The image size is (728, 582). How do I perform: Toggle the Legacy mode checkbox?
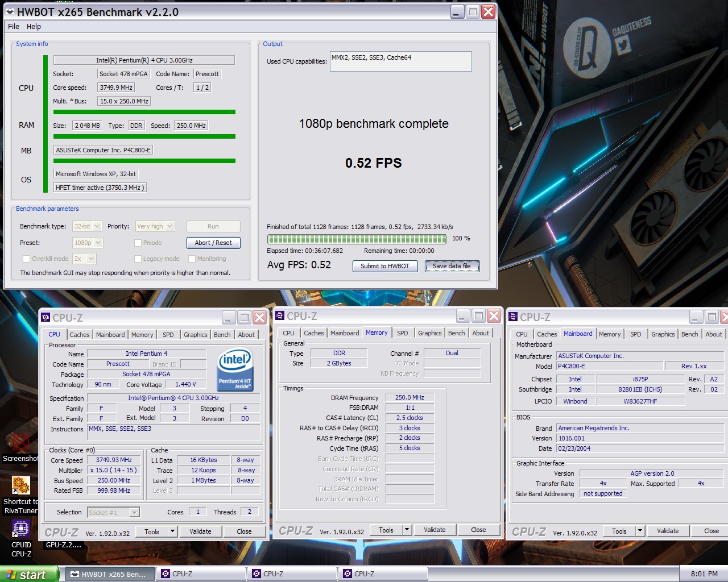(138, 259)
